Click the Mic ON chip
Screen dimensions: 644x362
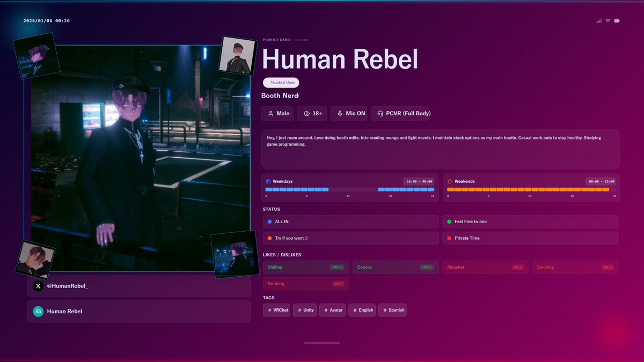pos(349,114)
